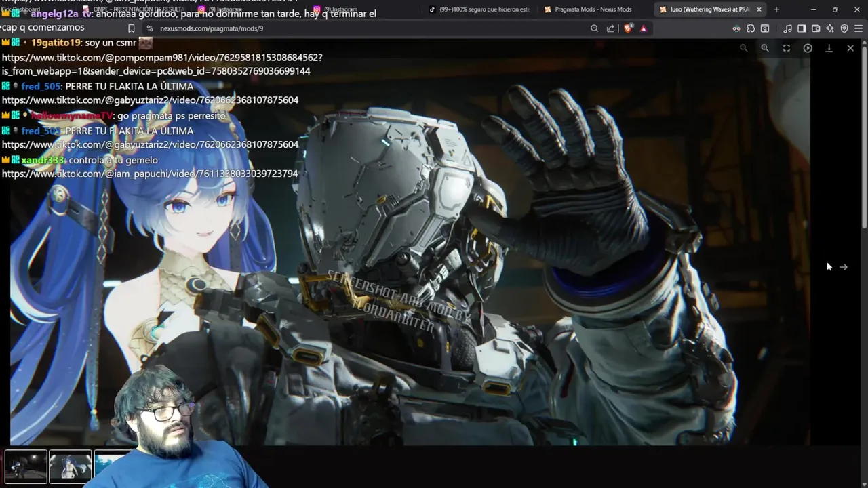Screen dimensions: 868x488
Task: Switch to the TikTok '100% seguro' tab
Action: (x=480, y=9)
